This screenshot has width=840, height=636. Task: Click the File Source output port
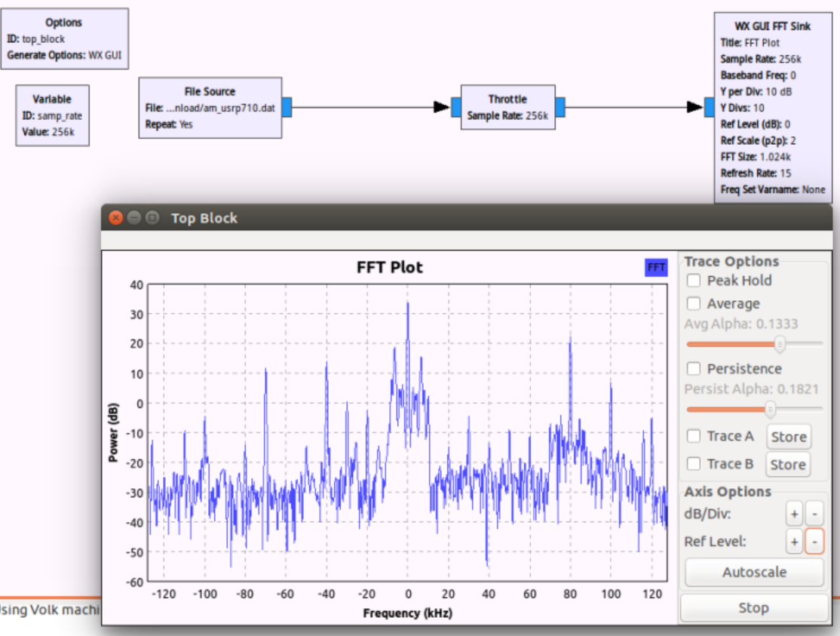pos(287,107)
